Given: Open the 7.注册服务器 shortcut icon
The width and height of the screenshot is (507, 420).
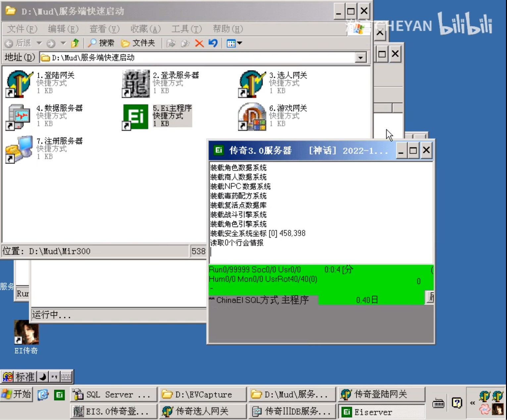Looking at the screenshot, I should 19,149.
